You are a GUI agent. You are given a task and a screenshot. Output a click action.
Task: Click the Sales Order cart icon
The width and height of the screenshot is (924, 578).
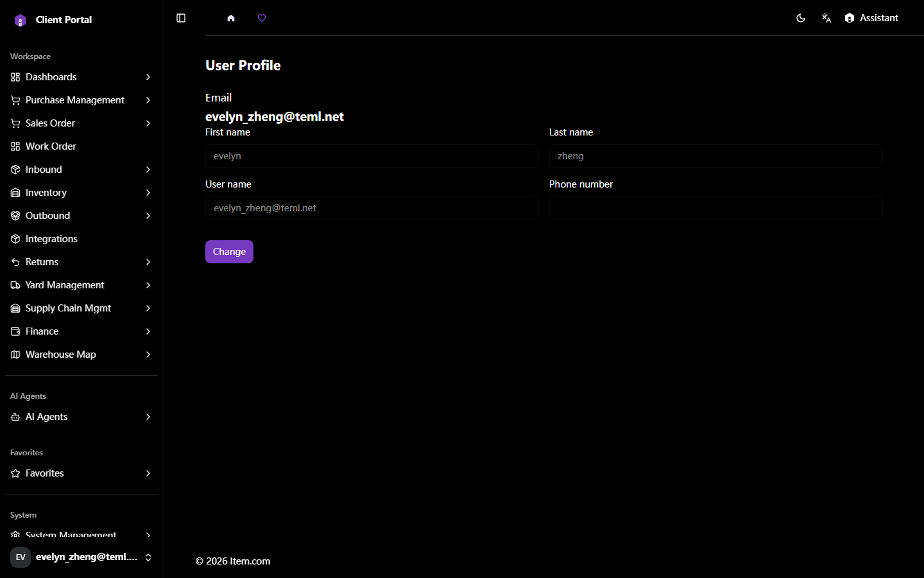pyautogui.click(x=15, y=123)
